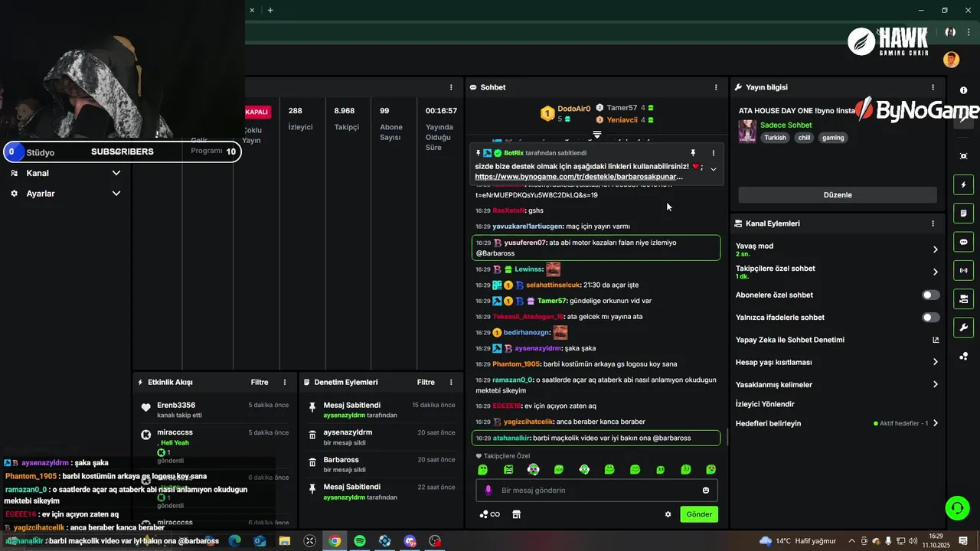Screen dimensions: 980x551
Task: Click the emote image in Lewinss message
Action: (553, 269)
